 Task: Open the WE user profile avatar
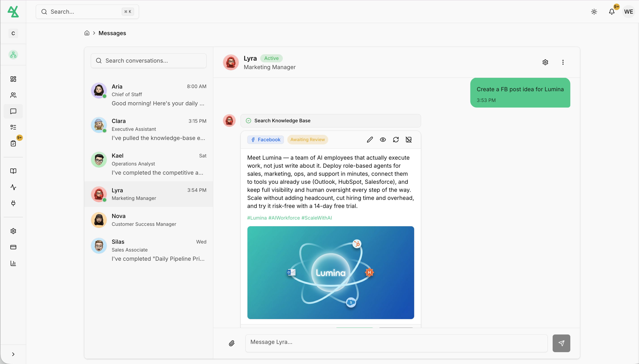pos(628,12)
